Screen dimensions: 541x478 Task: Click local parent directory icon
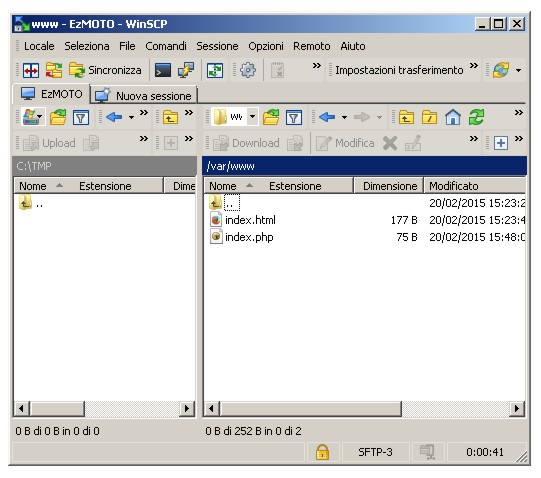click(170, 117)
